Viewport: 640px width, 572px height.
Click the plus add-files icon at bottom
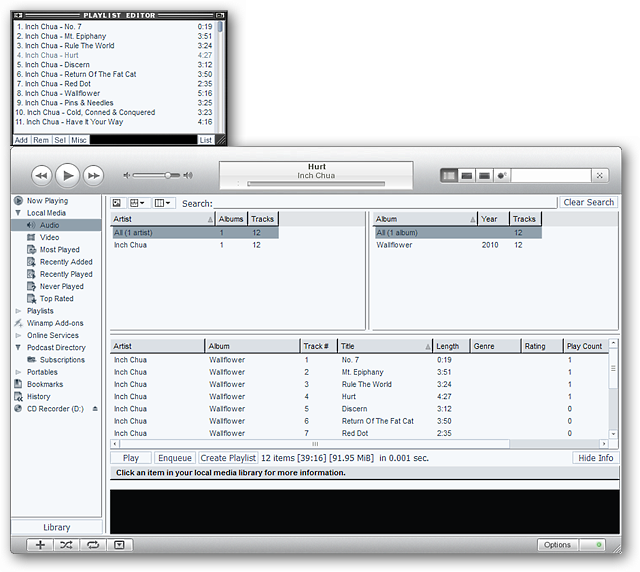(x=40, y=545)
